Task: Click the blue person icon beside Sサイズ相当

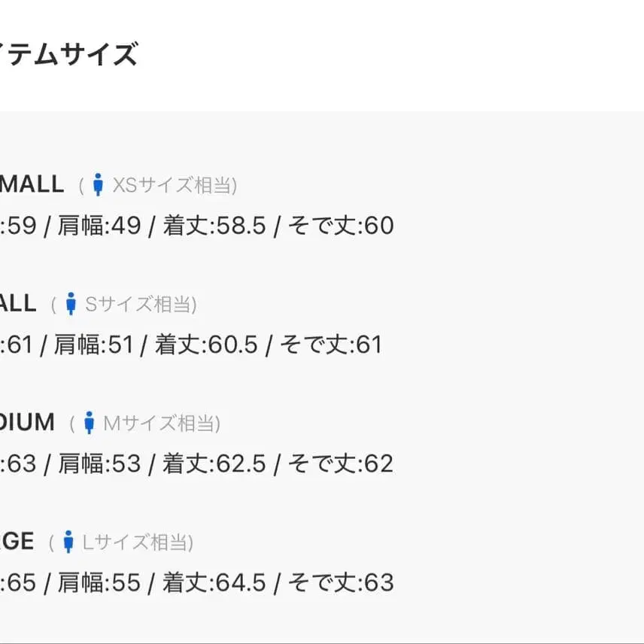Action: 71,304
